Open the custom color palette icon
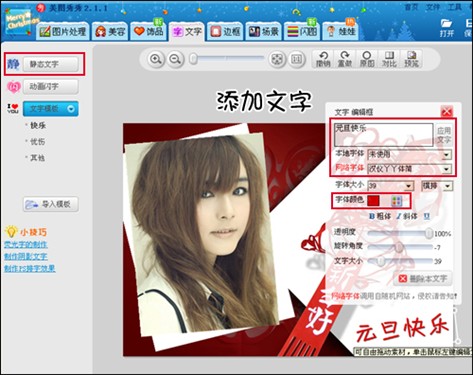The image size is (473, 375). point(396,201)
